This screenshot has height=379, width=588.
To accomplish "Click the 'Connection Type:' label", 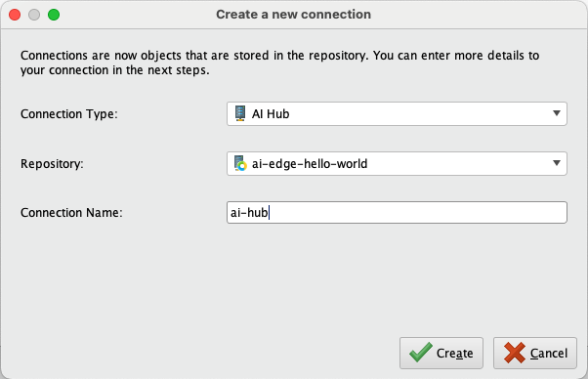I will click(x=69, y=114).
